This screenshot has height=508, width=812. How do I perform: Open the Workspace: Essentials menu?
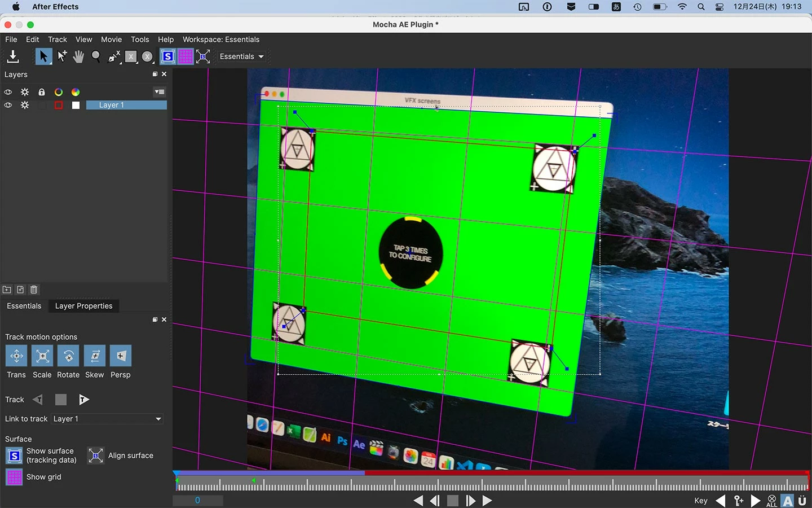(221, 40)
